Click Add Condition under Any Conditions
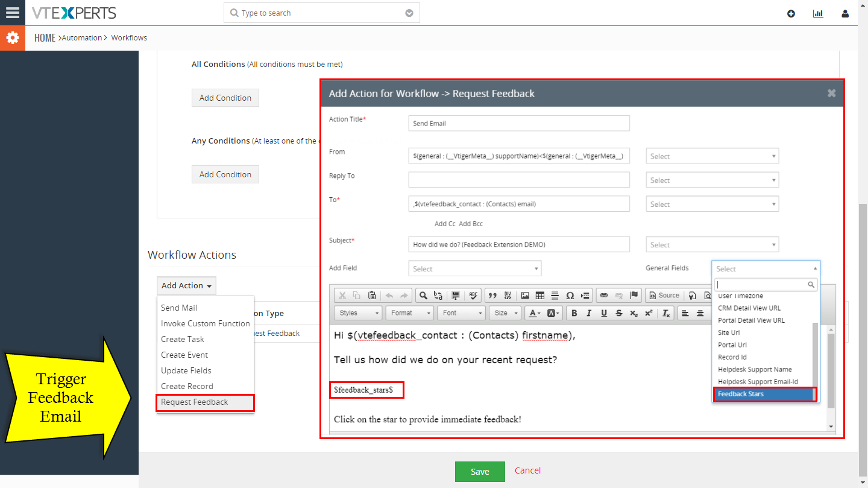Viewport: 868px width, 488px height. coord(225,174)
